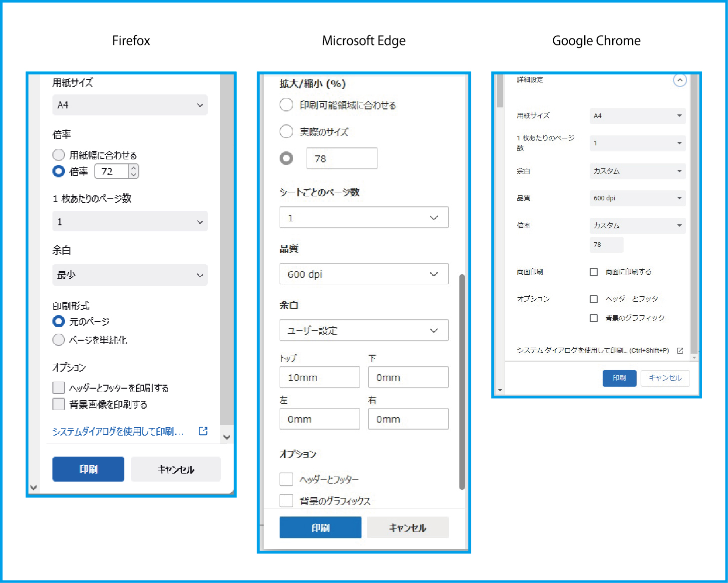Screen dimensions: 728x583
Task: Open Chrome 1枚あたりのページ数 dropdown
Action: click(638, 143)
